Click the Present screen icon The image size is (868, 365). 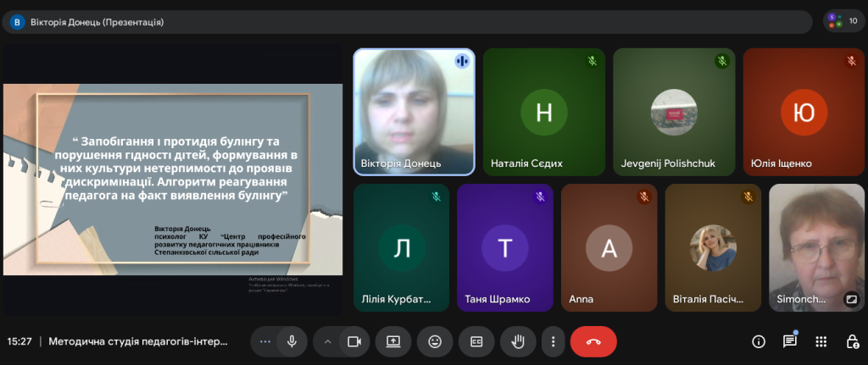(x=393, y=341)
